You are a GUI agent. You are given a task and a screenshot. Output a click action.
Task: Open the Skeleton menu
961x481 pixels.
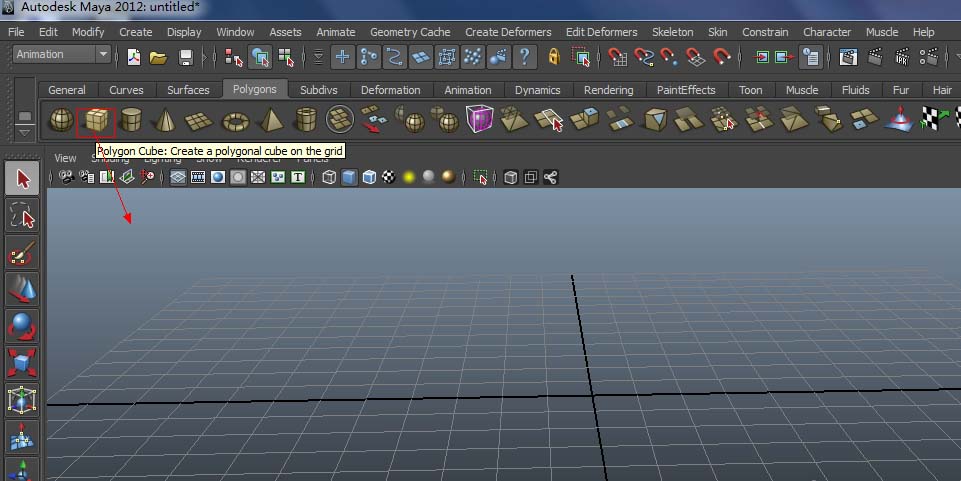click(672, 32)
